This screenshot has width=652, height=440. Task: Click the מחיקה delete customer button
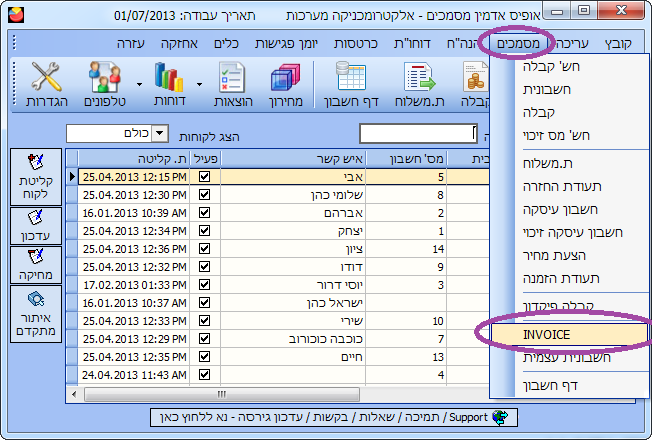(36, 265)
